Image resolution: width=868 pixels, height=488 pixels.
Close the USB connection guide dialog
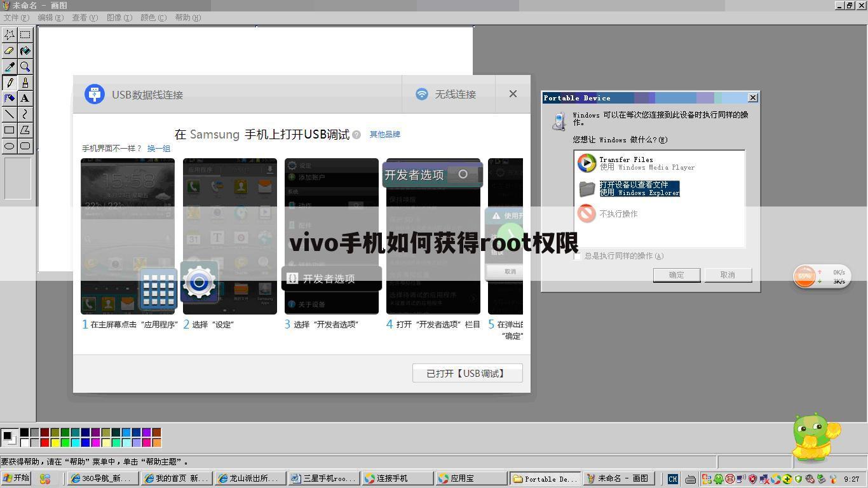click(x=513, y=93)
